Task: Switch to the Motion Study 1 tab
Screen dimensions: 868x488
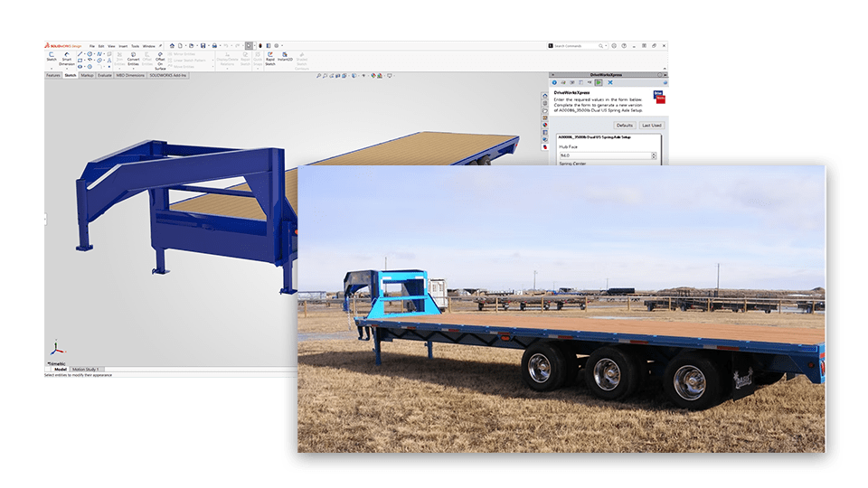Action: point(86,369)
